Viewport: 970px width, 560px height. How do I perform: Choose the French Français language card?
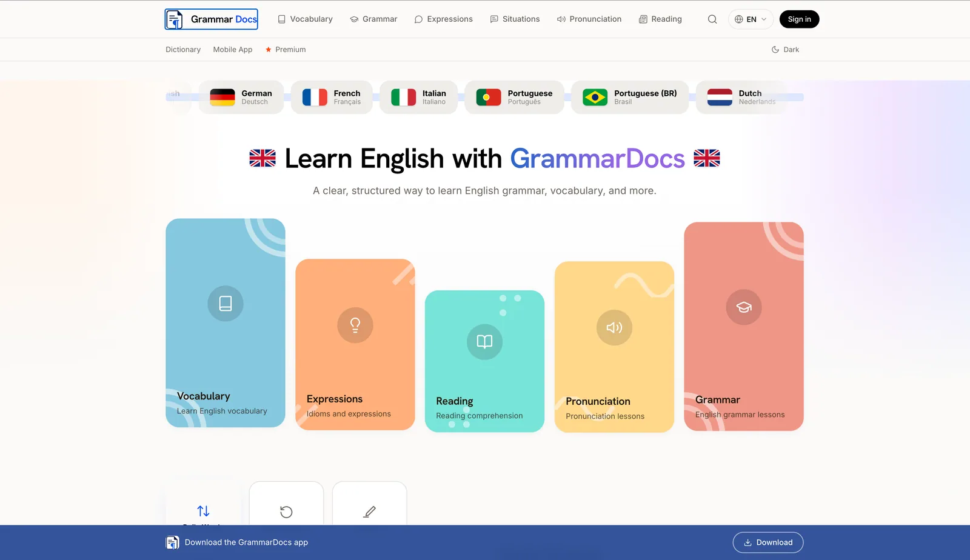332,97
